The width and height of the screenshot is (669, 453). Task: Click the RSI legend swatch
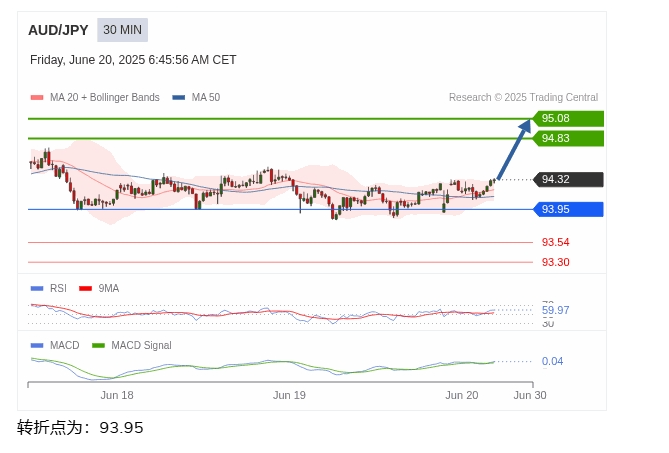[x=37, y=288]
